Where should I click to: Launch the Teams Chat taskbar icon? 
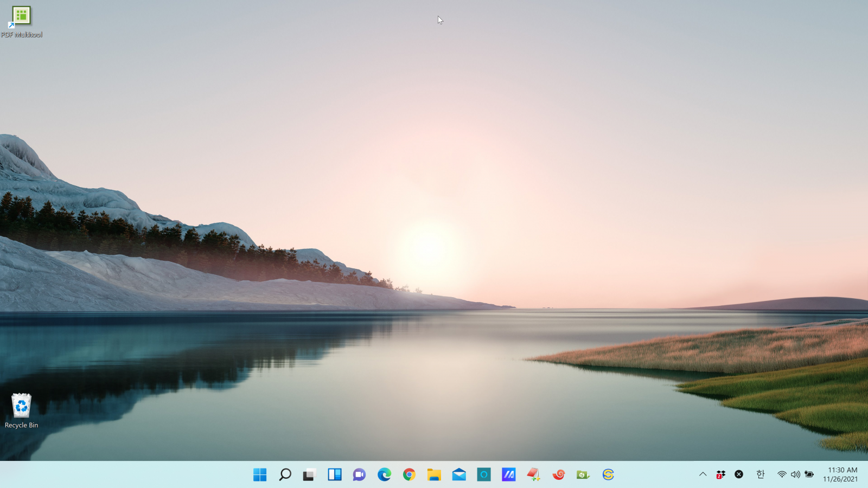pyautogui.click(x=359, y=475)
